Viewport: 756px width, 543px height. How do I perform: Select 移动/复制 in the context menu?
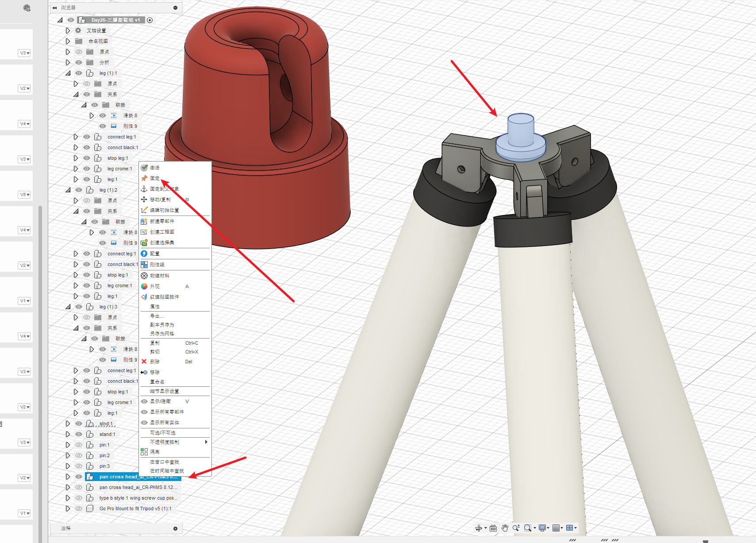click(160, 200)
